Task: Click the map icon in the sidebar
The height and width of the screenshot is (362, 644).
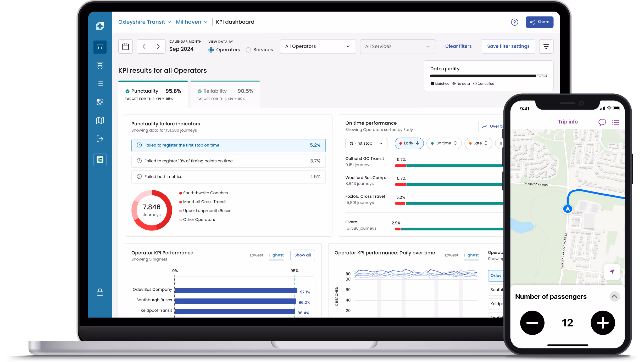Action: pos(100,120)
